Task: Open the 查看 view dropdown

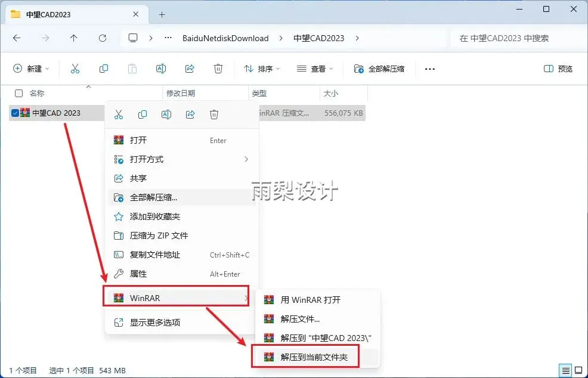Action: coord(315,69)
